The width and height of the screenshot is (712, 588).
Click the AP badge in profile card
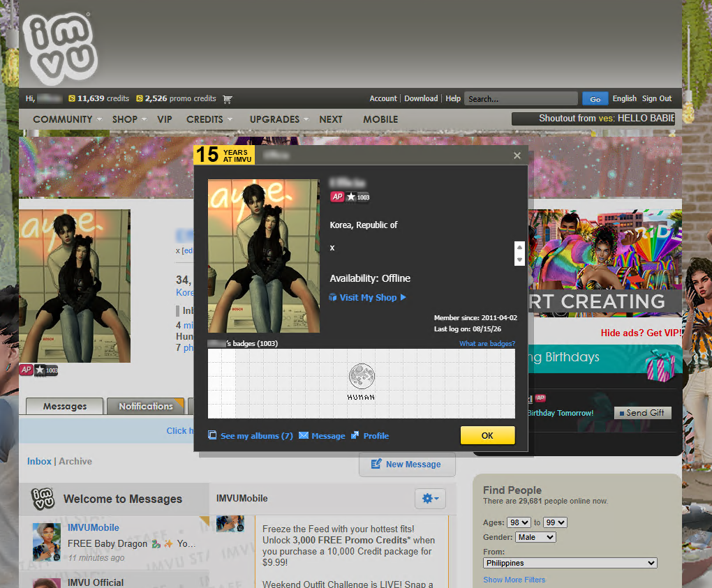(x=337, y=197)
